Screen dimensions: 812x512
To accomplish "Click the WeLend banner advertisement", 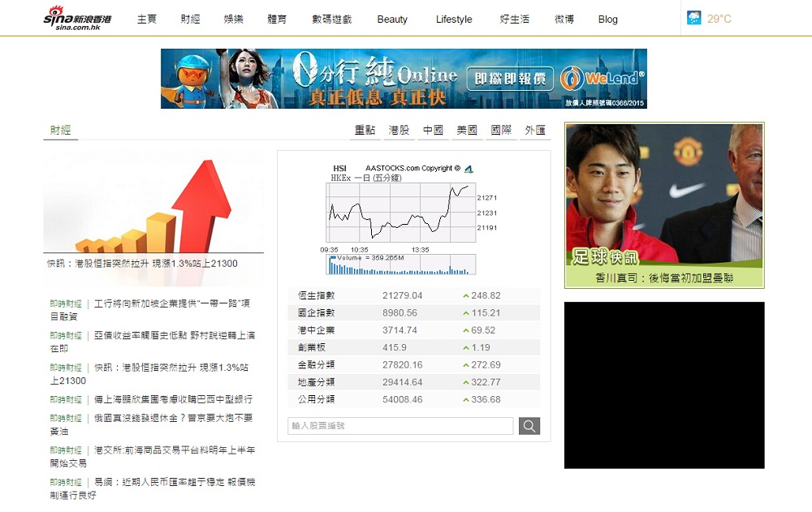I will [404, 79].
